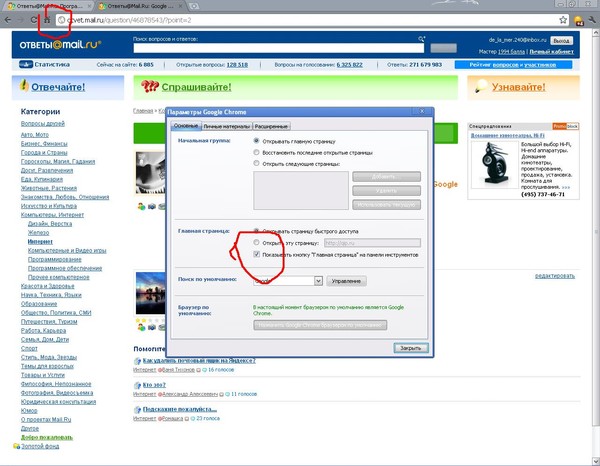Click question icon beside 'Подскажите пожалуйста'
600x466 pixels.
point(137,410)
